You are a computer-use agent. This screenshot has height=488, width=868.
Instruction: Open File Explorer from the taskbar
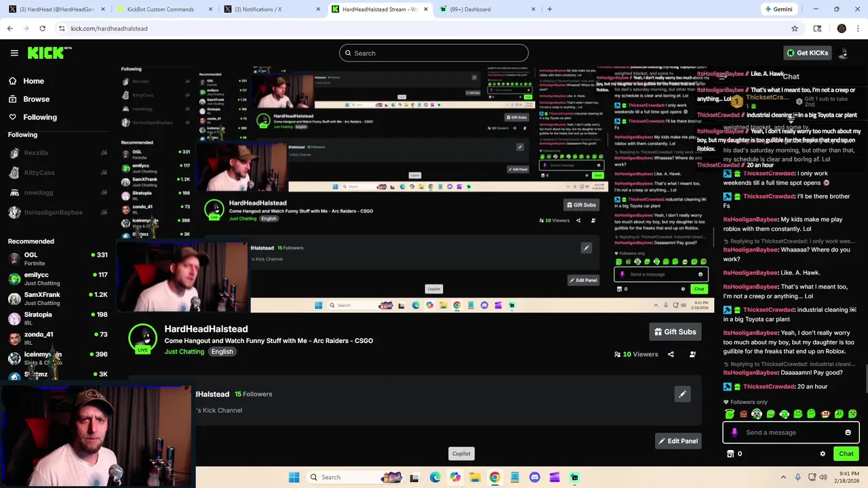[475, 477]
